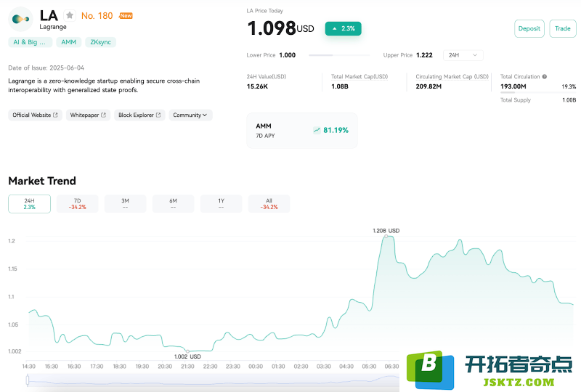581x392 pixels.
Task: Click the lower/upper price range bar
Action: (x=339, y=55)
